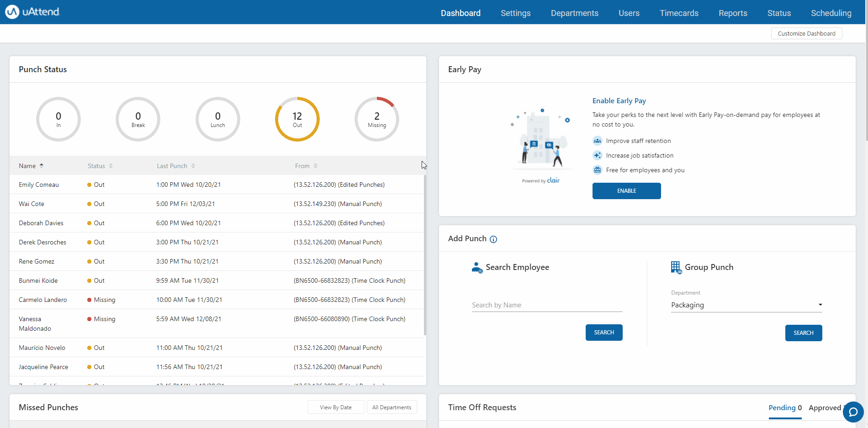Click the Customize Dashboard button
This screenshot has width=868, height=428.
806,34
